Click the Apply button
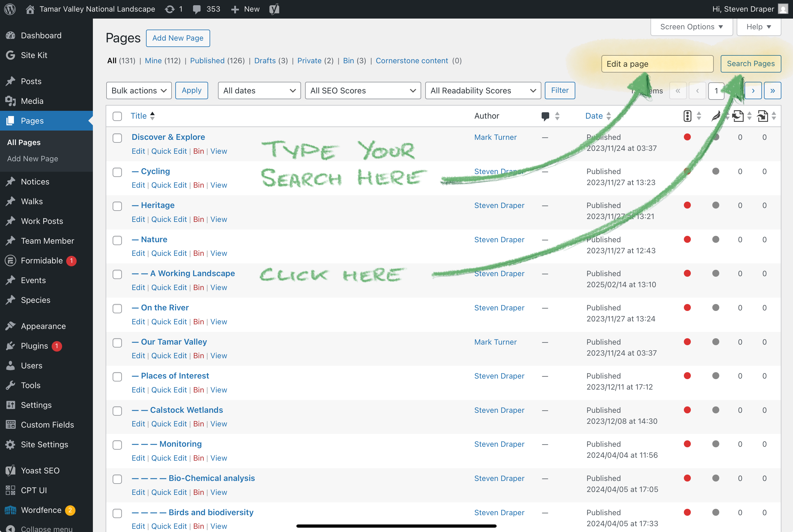The image size is (793, 532). [x=192, y=90]
